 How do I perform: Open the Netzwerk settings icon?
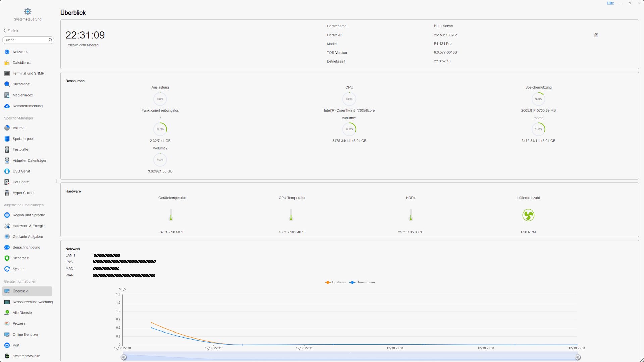coord(7,52)
